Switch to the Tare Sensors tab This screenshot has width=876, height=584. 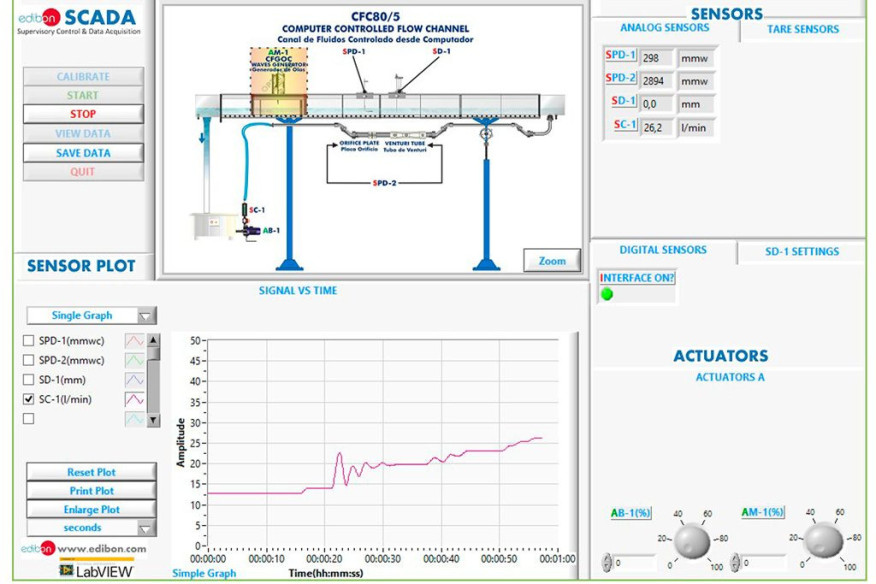point(803,29)
